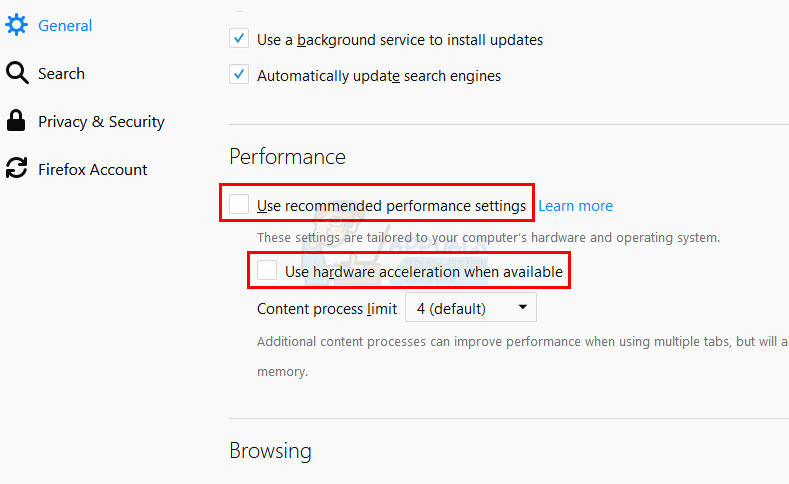789x484 pixels.
Task: Click the General gear icon
Action: 16,25
